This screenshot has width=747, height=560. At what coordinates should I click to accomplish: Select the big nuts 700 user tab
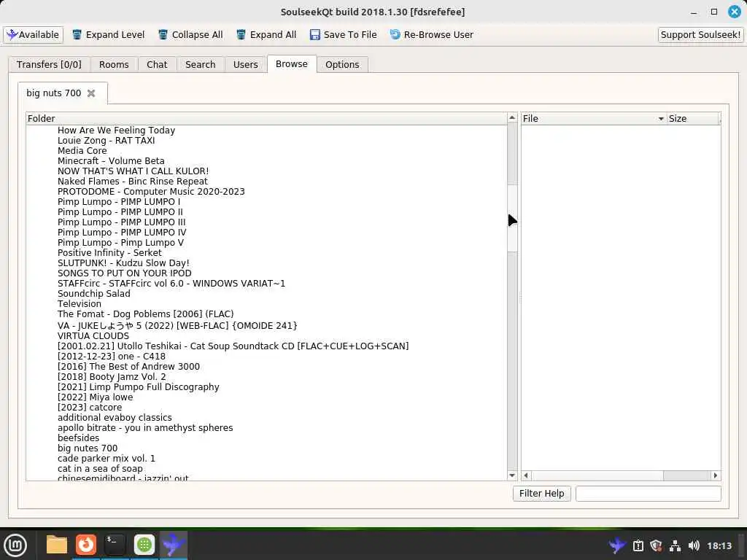click(x=54, y=93)
